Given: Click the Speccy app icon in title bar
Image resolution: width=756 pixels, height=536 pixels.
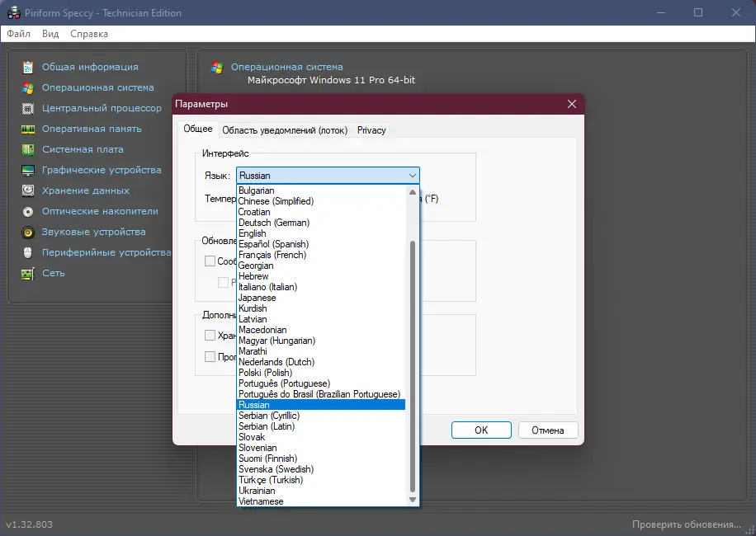Looking at the screenshot, I should click(13, 13).
